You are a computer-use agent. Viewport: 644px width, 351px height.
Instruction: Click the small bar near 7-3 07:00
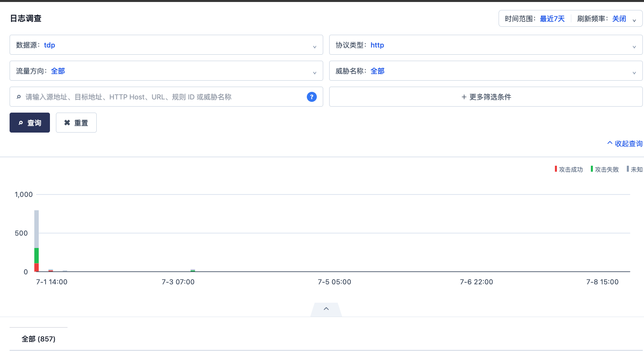pyautogui.click(x=193, y=270)
